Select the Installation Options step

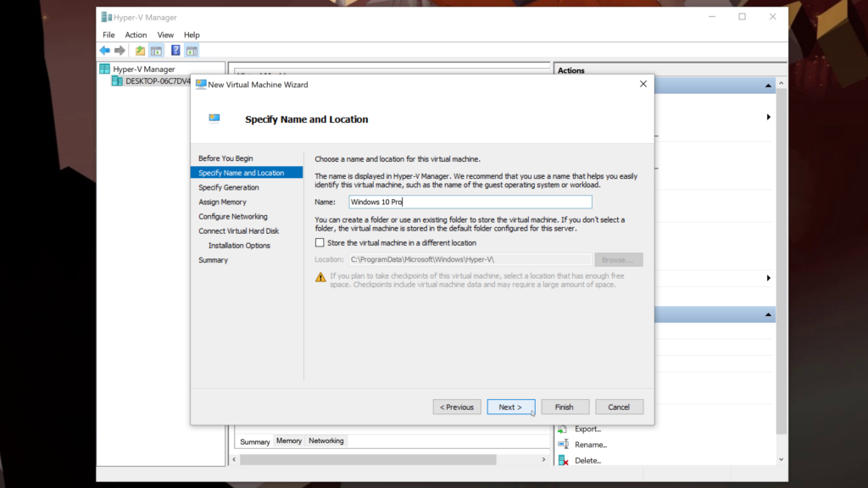pyautogui.click(x=239, y=246)
